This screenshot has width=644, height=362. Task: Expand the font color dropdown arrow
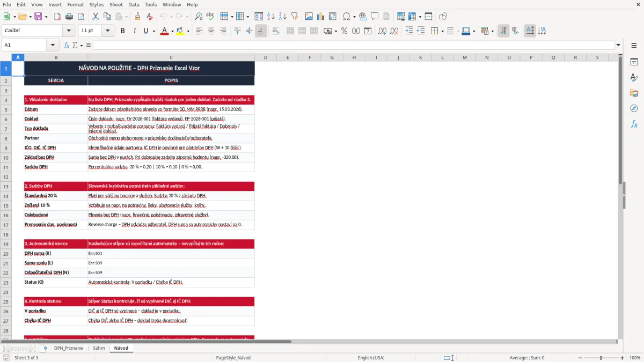point(172,31)
